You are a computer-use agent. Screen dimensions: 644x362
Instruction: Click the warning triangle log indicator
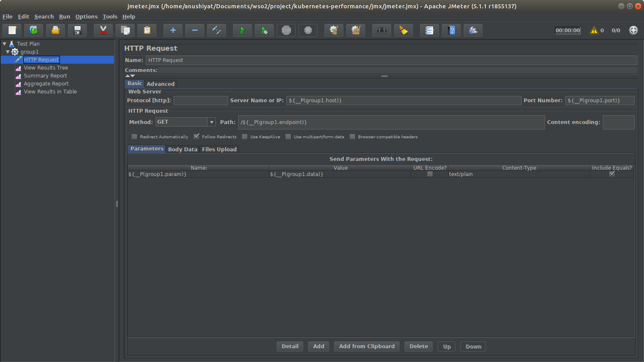pyautogui.click(x=594, y=30)
